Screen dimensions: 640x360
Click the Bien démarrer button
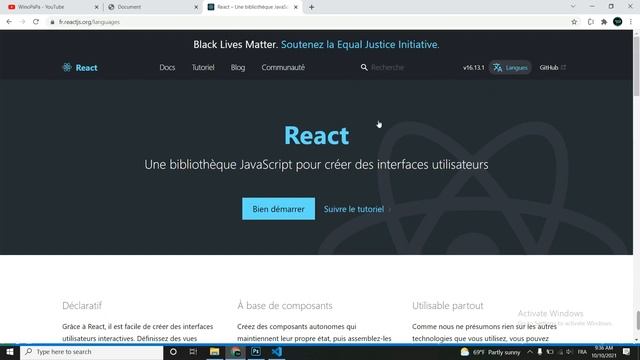point(278,209)
